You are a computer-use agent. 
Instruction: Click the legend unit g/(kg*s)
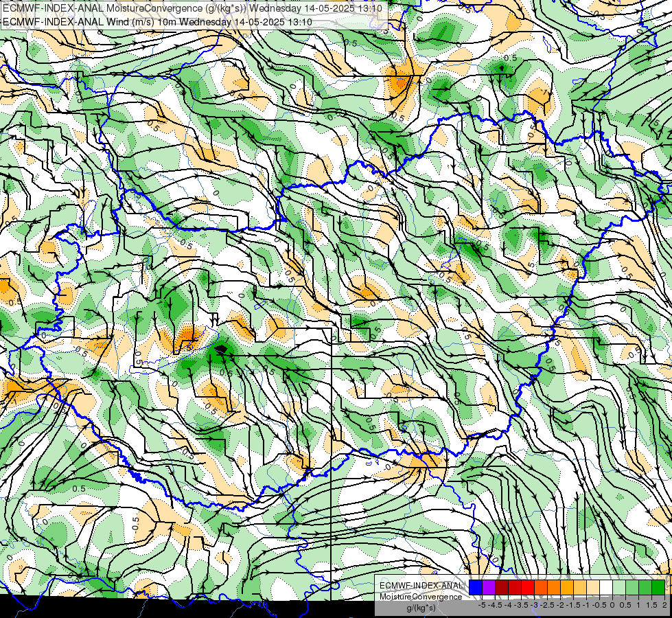pyautogui.click(x=421, y=608)
